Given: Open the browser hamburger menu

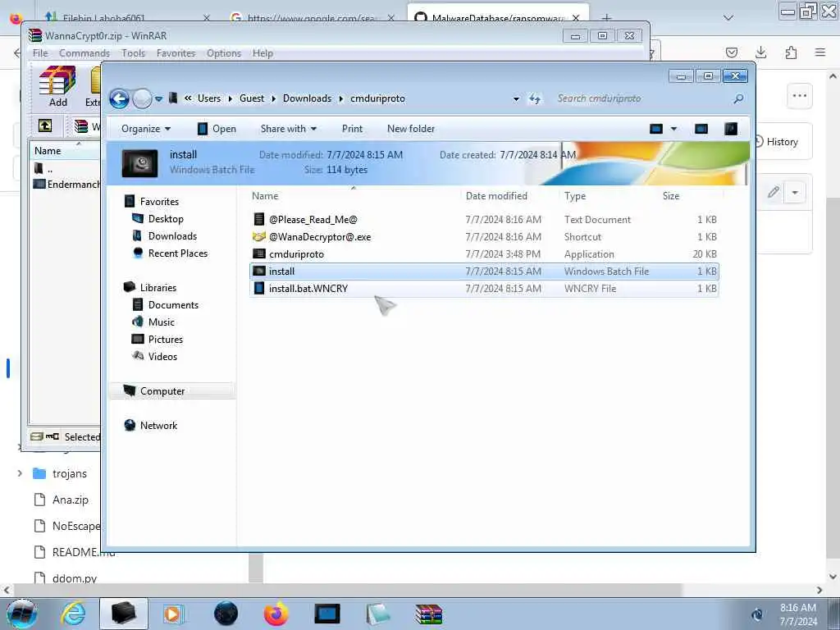Looking at the screenshot, I should point(820,52).
